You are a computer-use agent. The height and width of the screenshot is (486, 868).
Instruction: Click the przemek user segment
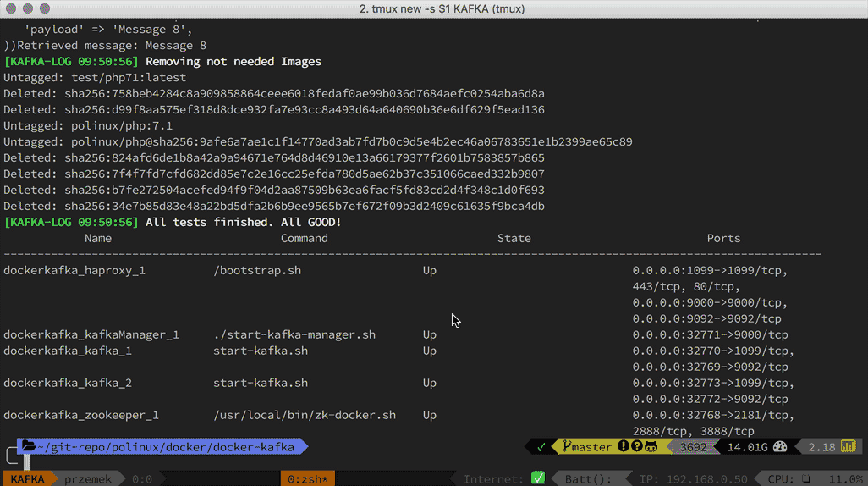[x=88, y=478]
